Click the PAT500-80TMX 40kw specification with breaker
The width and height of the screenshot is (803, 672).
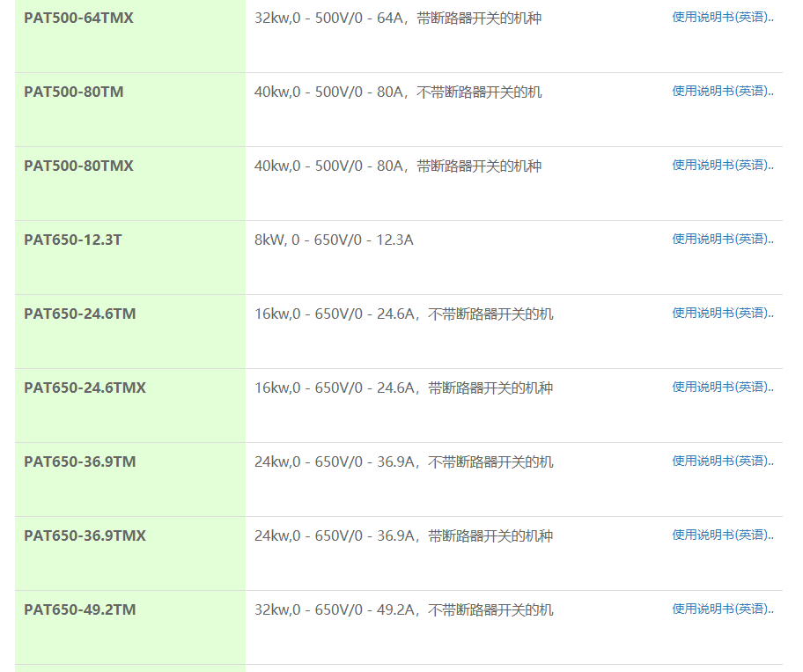point(398,166)
